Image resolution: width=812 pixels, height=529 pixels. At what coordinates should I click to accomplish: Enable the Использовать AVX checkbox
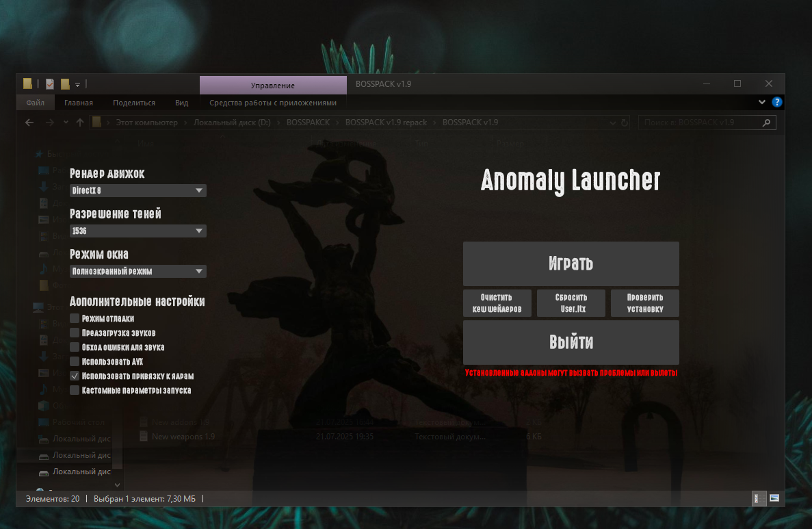[x=75, y=361]
